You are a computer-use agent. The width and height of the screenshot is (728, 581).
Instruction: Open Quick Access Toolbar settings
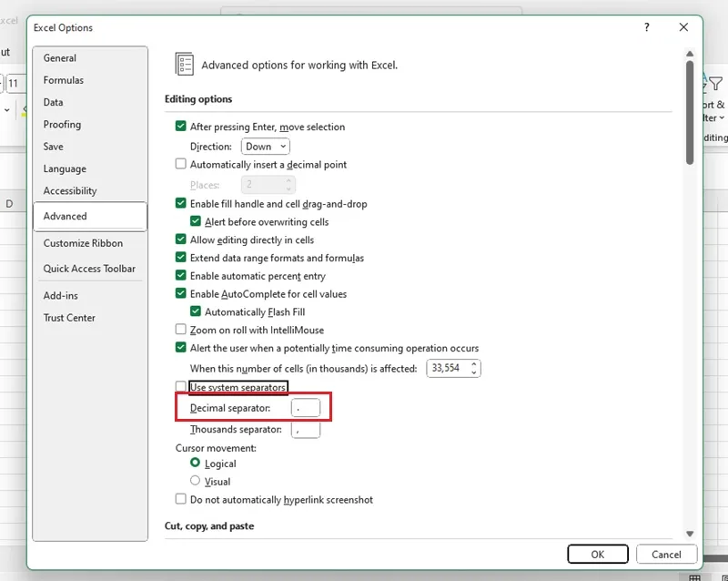(x=89, y=269)
